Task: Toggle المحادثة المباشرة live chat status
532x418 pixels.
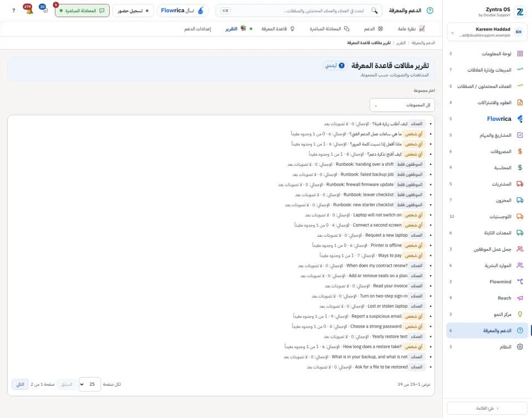Action: pos(82,11)
